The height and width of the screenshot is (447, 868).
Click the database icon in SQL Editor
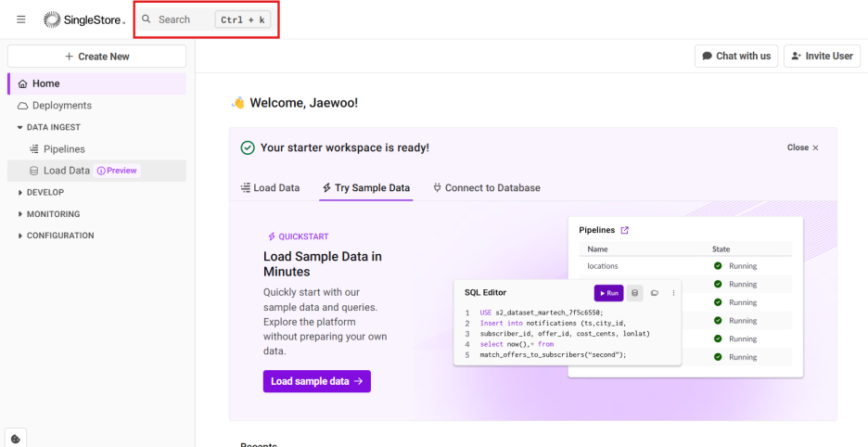pyautogui.click(x=635, y=293)
